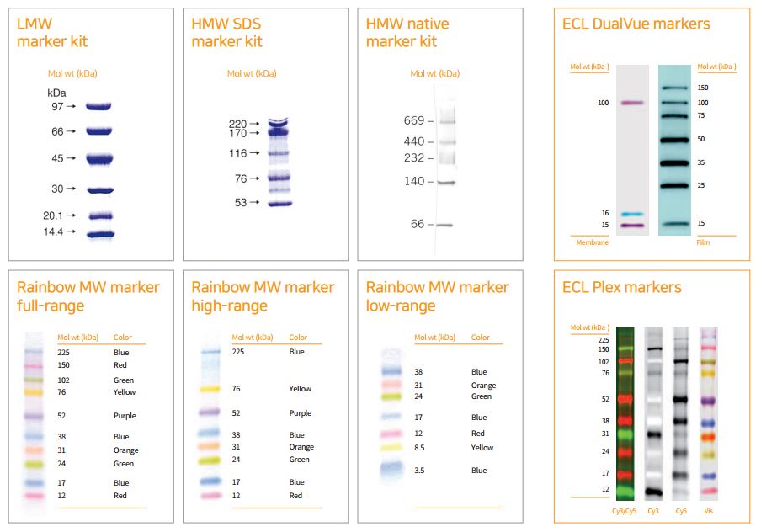Click the 35 label beside the film lane
Image resolution: width=761 pixels, height=532 pixels.
click(x=701, y=162)
